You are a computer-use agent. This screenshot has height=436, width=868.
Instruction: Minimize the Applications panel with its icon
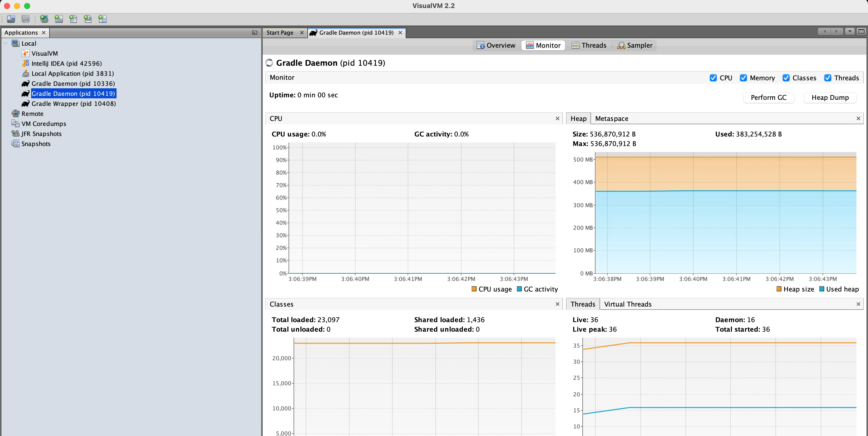pyautogui.click(x=254, y=33)
